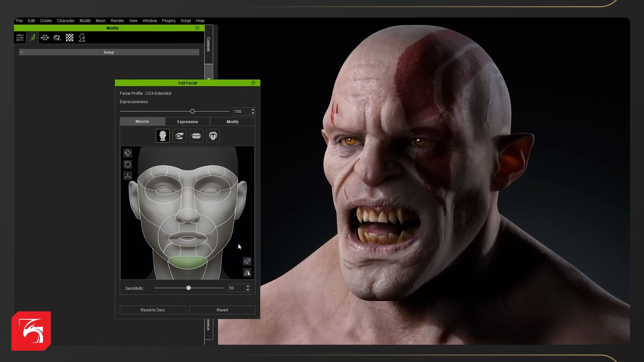Open the Plugins menu
Screen dimensions: 644x362
169,21
